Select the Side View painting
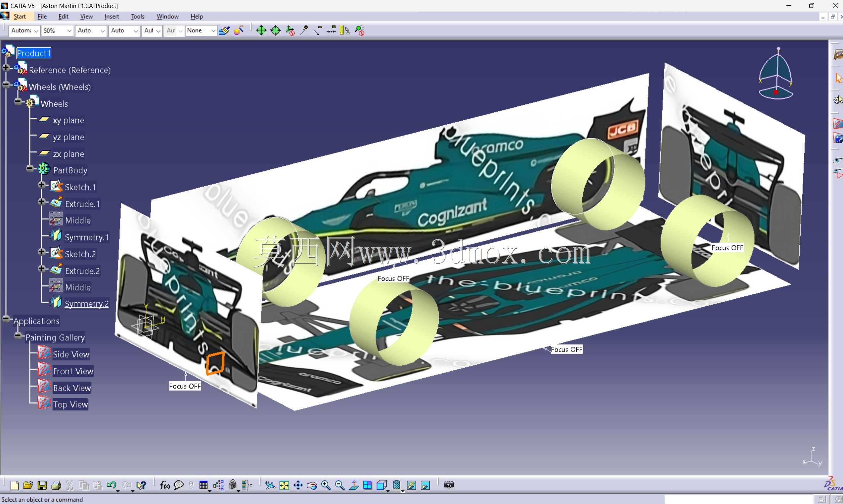The height and width of the screenshot is (504, 843). [x=71, y=354]
